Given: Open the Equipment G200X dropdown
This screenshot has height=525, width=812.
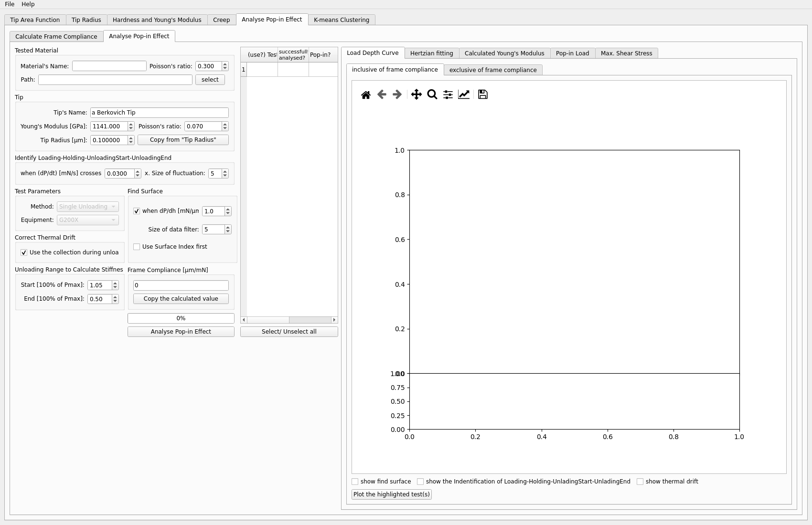Looking at the screenshot, I should (87, 220).
